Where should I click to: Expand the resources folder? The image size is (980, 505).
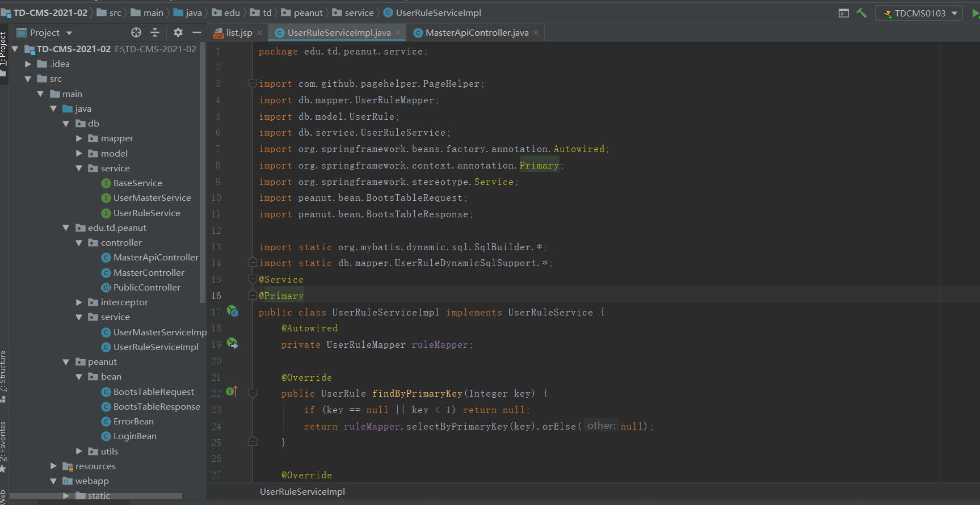pos(53,466)
